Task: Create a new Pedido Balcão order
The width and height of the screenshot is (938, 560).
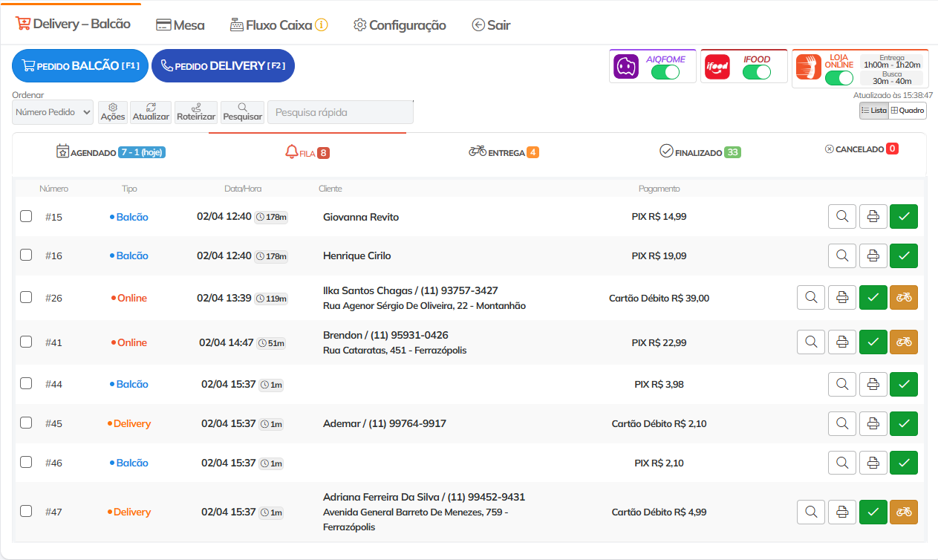Action: coord(80,65)
